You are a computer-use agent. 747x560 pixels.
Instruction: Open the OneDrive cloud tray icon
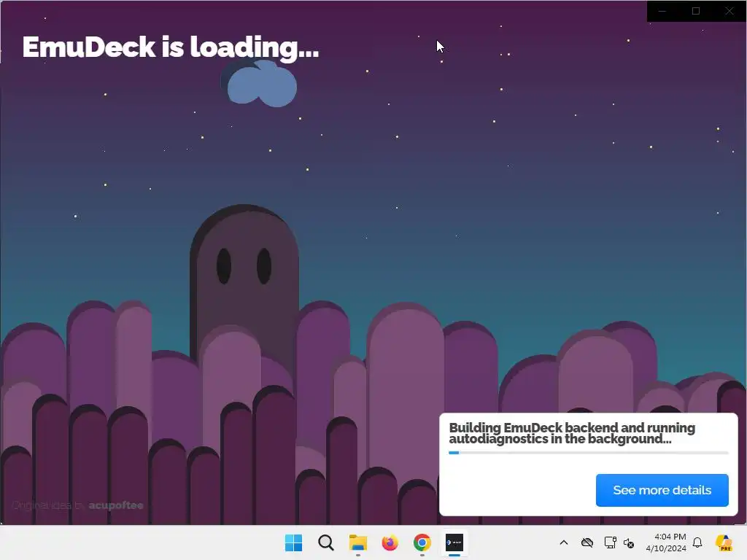[587, 542]
